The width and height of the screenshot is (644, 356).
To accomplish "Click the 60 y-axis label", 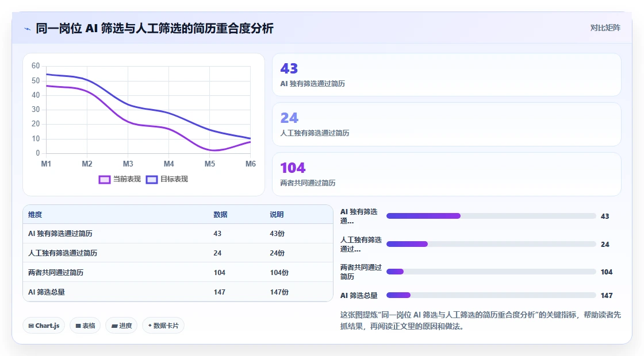I will click(x=36, y=65).
